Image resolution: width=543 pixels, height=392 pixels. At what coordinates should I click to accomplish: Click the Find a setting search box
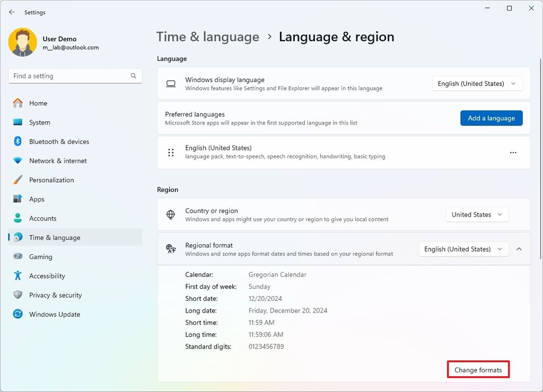click(x=75, y=76)
